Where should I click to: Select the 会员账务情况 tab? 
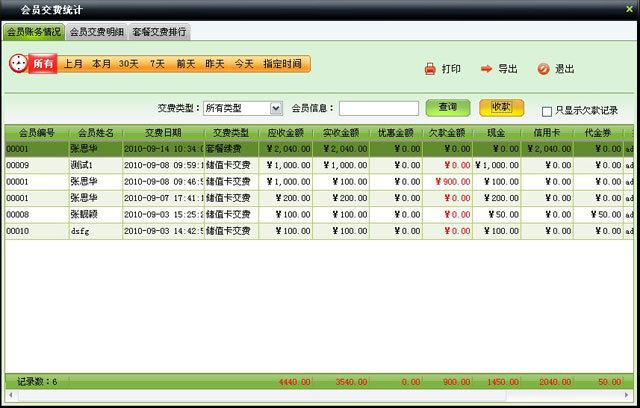(34, 32)
